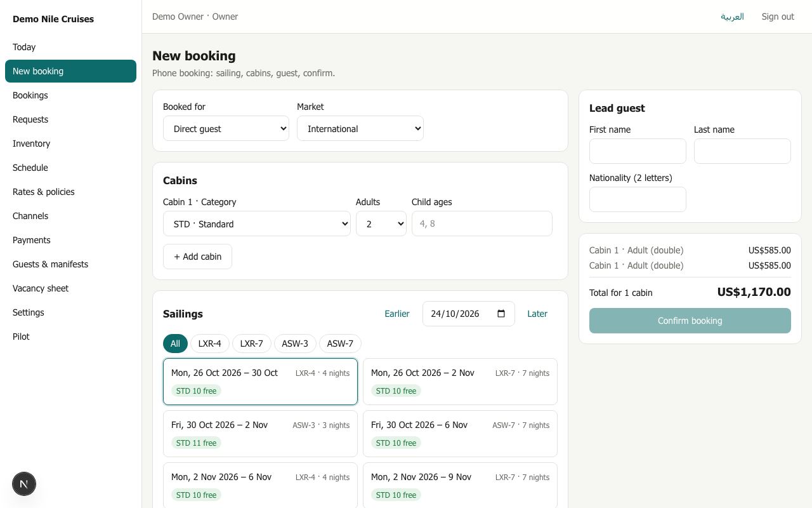
Task: Expand the Market dropdown
Action: point(360,128)
